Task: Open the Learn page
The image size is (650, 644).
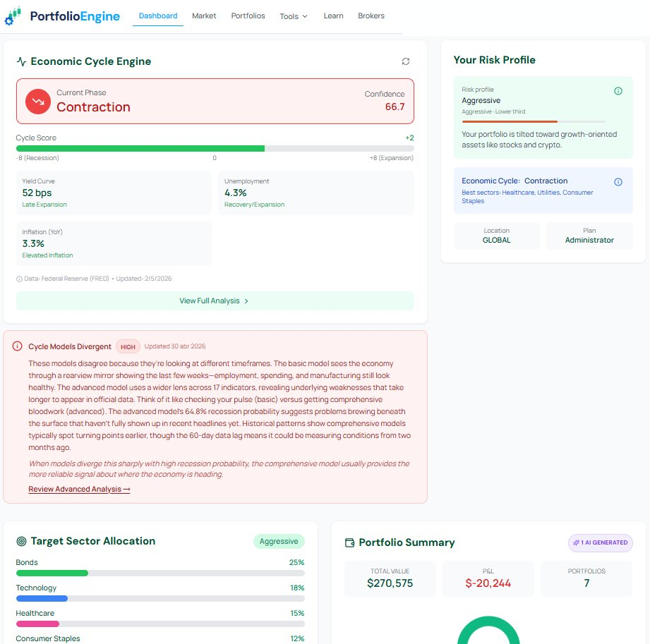Action: point(333,16)
